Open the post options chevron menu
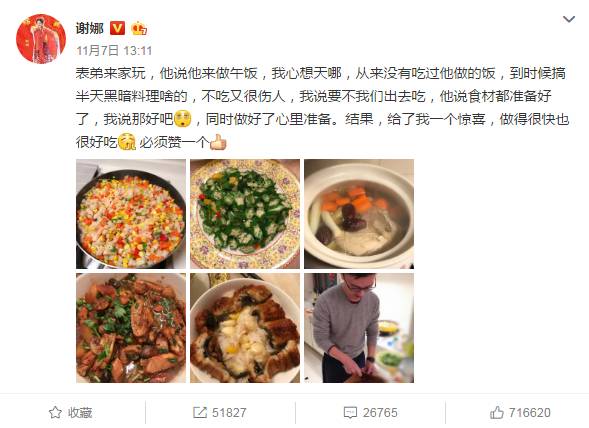Viewport: 589px width, 428px height. [x=569, y=19]
